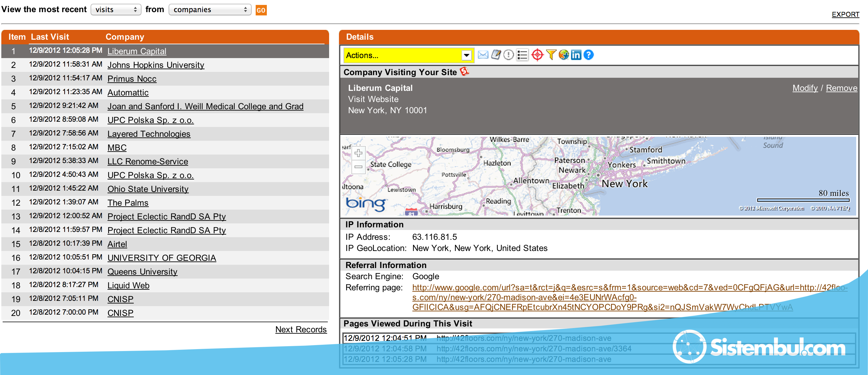Click Next Records link
Image resolution: width=868 pixels, height=375 pixels.
click(x=301, y=329)
